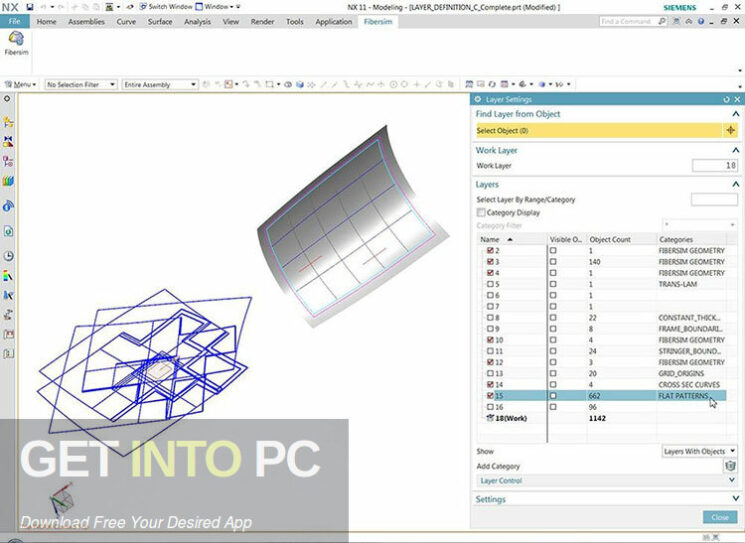Click Select Layer By Range/Category field
The height and width of the screenshot is (543, 745).
click(714, 200)
